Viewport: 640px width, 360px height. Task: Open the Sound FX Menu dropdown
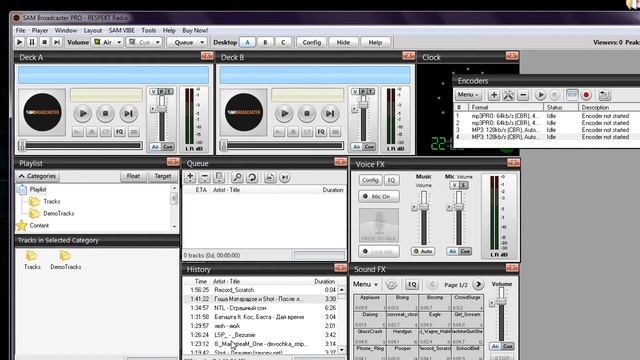click(365, 284)
